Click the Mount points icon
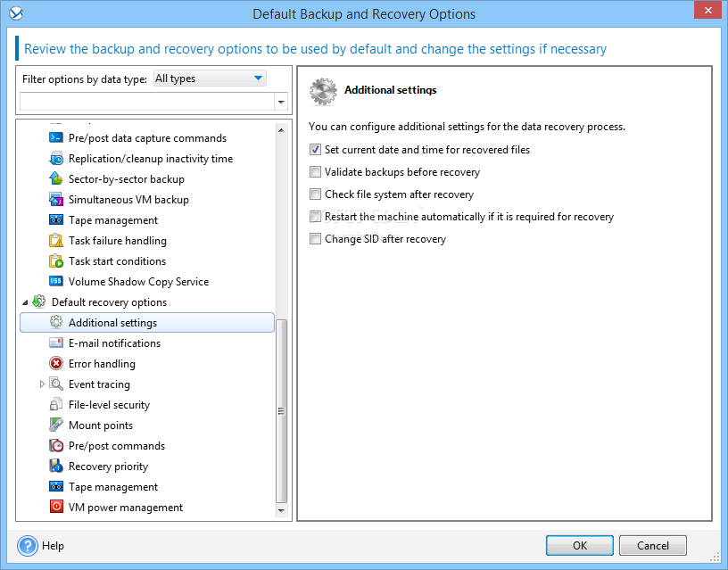The image size is (728, 570). tap(56, 425)
